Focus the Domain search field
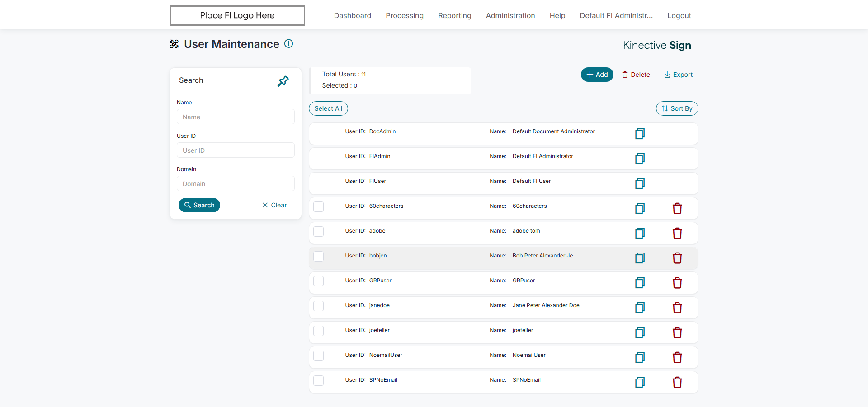Screen dimensions: 868x407 point(236,183)
